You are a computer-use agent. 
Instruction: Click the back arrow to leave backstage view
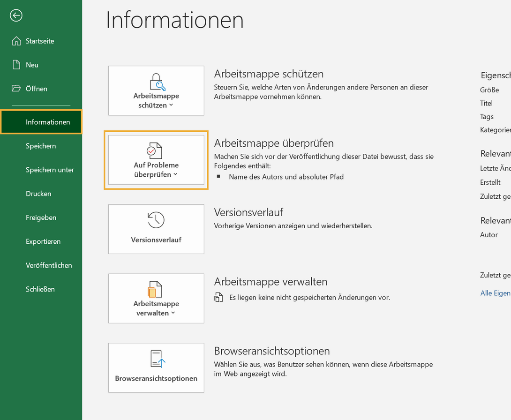pyautogui.click(x=15, y=15)
